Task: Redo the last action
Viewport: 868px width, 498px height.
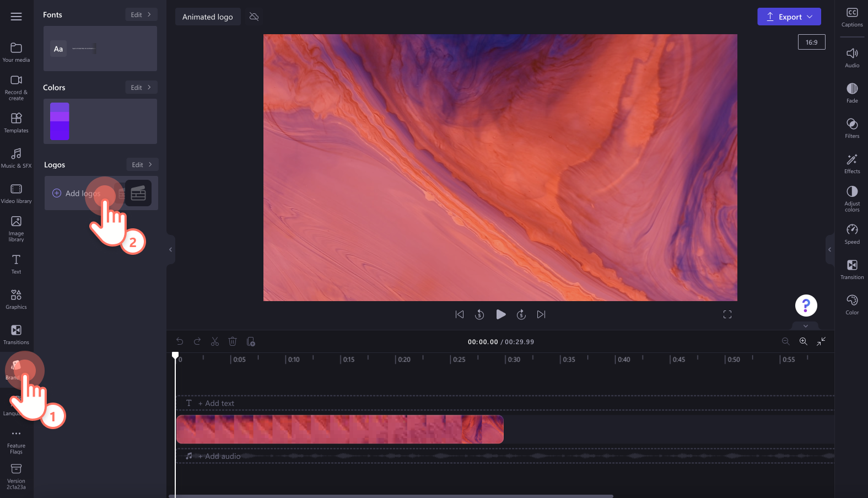Action: pyautogui.click(x=197, y=341)
